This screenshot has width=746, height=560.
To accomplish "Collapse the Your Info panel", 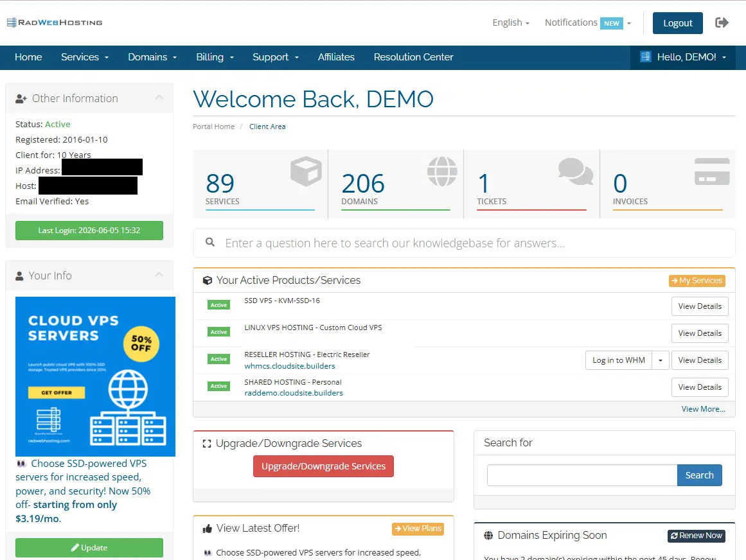I will point(159,275).
